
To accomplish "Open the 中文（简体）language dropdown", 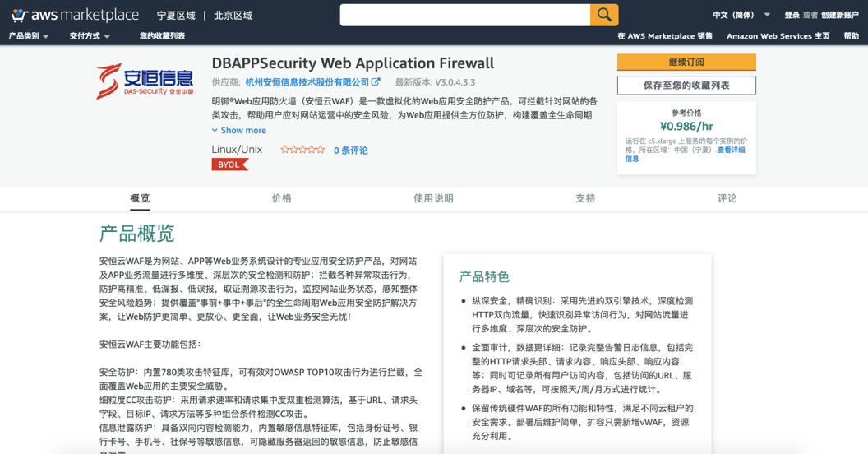I will coord(741,15).
